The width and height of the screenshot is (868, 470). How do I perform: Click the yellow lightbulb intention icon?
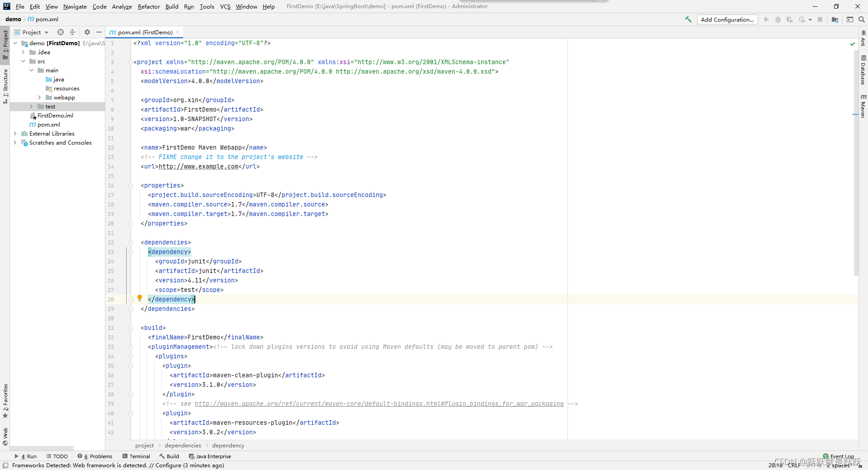(140, 298)
